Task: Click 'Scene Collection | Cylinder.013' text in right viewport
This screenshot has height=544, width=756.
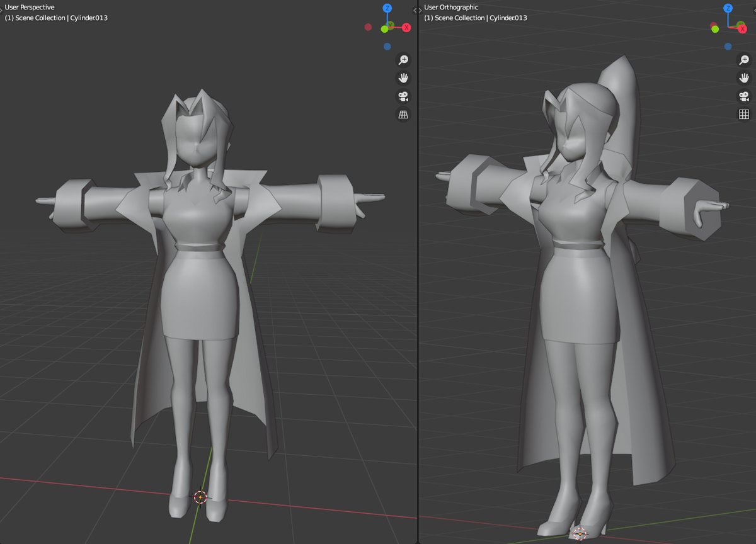Action: tap(481, 18)
